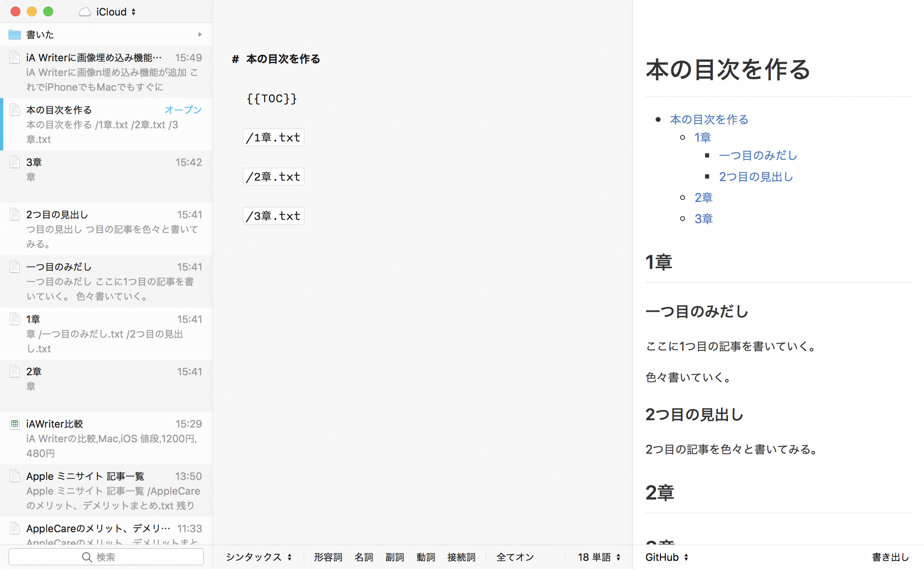Click the document icon beside 2章 note
Screen dimensions: 924x569
pyautogui.click(x=15, y=372)
